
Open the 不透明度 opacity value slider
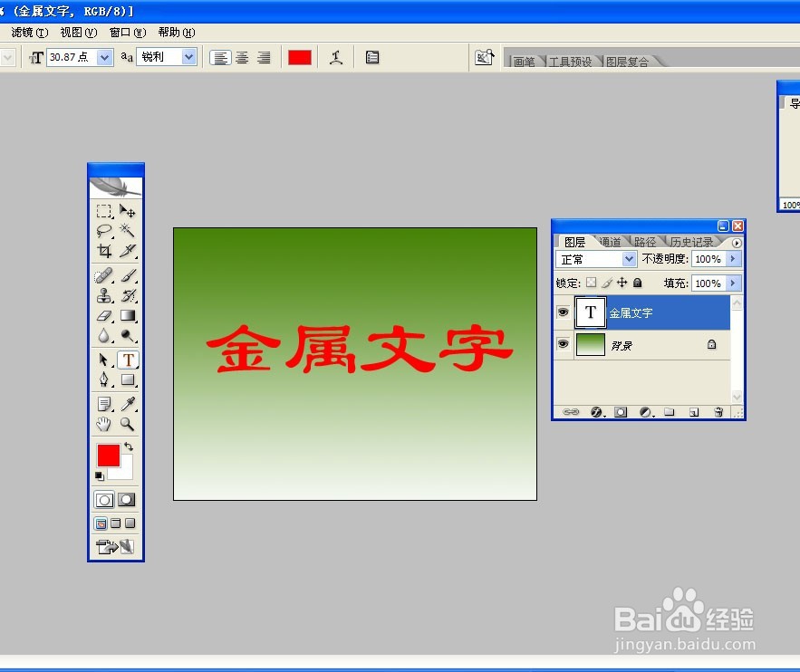click(x=732, y=259)
